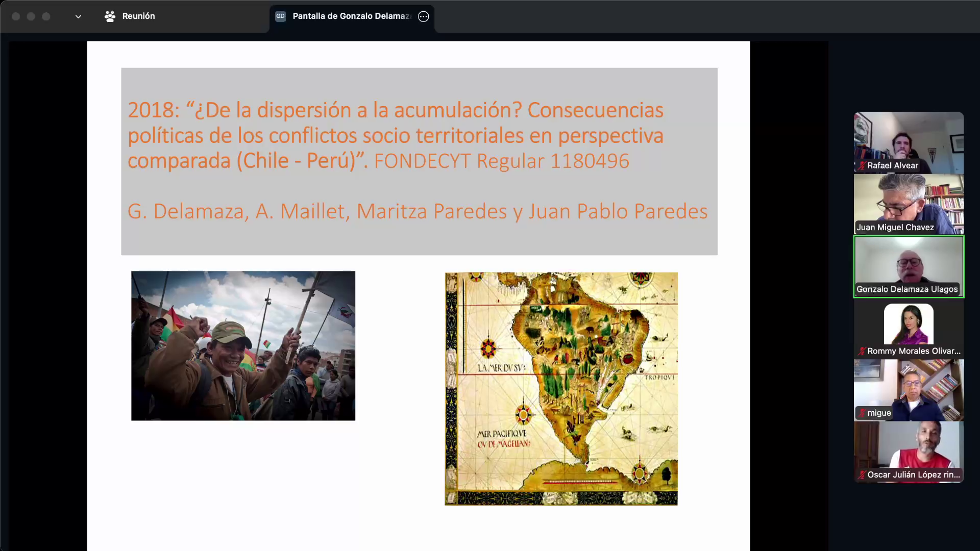Click Rafael Alvear's muted microphone icon
This screenshot has height=551, width=980.
tap(862, 166)
